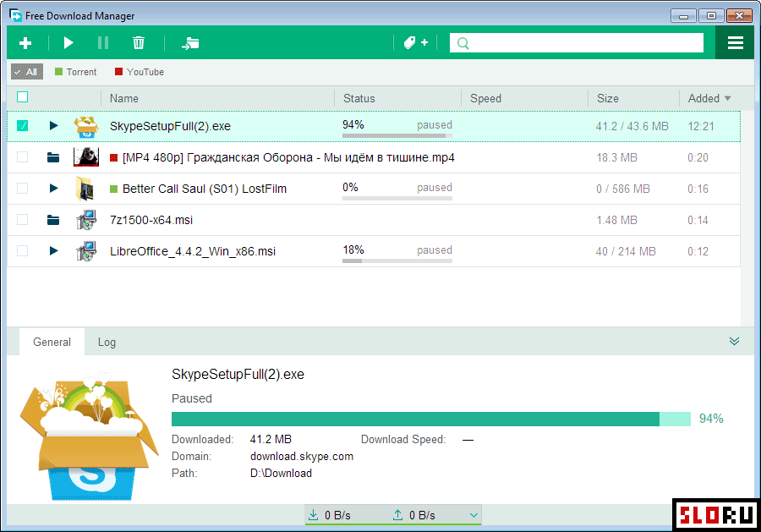
Task: Click the LibreOffice installer file icon
Action: 86,251
